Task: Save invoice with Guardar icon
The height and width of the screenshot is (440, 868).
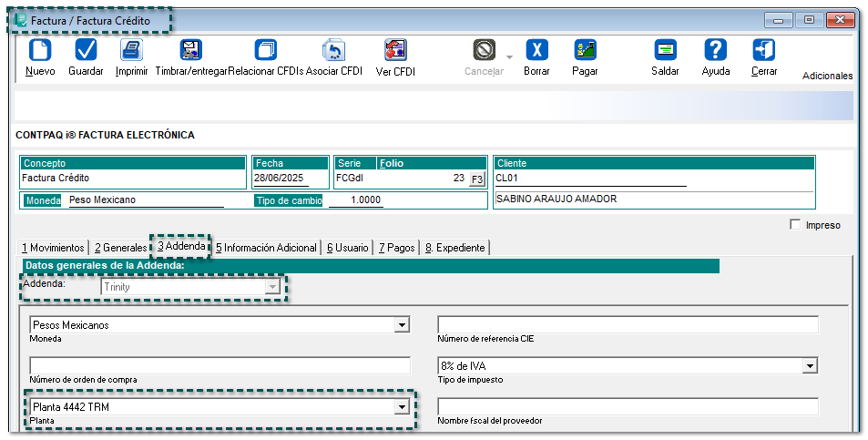Action: 86,50
